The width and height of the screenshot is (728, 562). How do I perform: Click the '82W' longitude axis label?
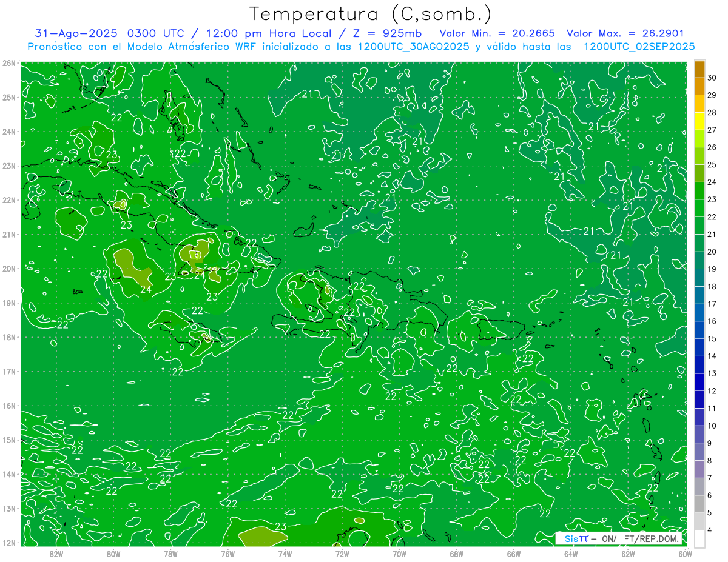[x=56, y=554]
